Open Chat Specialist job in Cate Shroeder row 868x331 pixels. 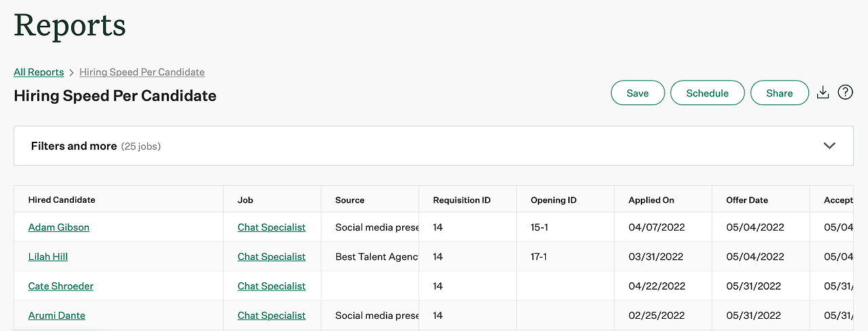pos(271,286)
